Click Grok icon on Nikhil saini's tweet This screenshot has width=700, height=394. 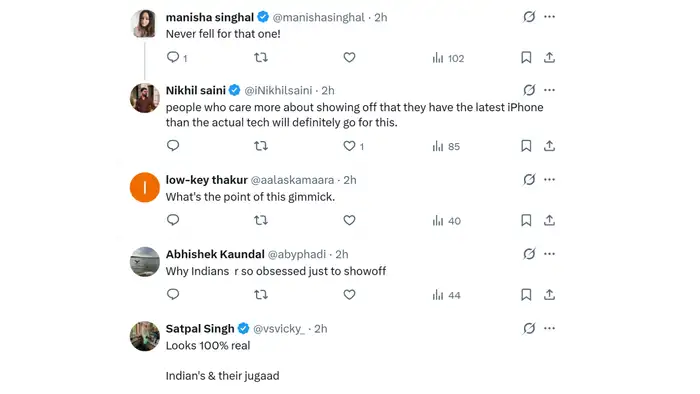tap(529, 90)
